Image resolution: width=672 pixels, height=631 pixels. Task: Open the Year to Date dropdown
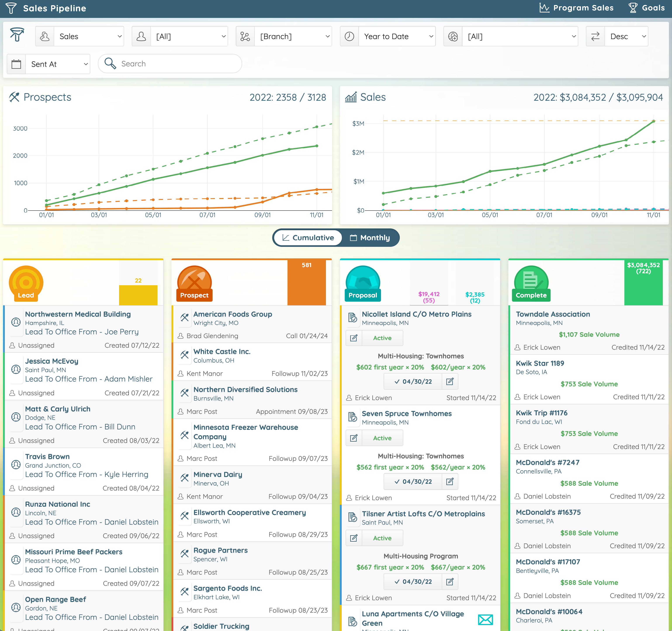397,36
